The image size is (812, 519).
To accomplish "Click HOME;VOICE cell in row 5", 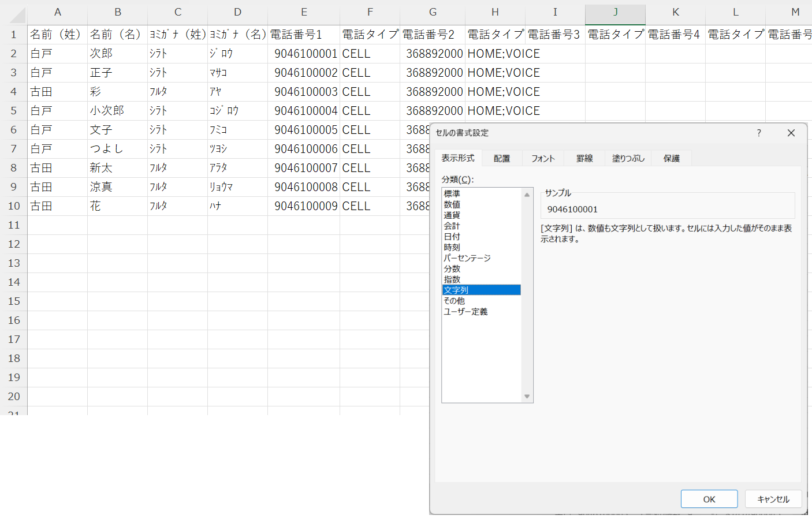I will point(504,111).
